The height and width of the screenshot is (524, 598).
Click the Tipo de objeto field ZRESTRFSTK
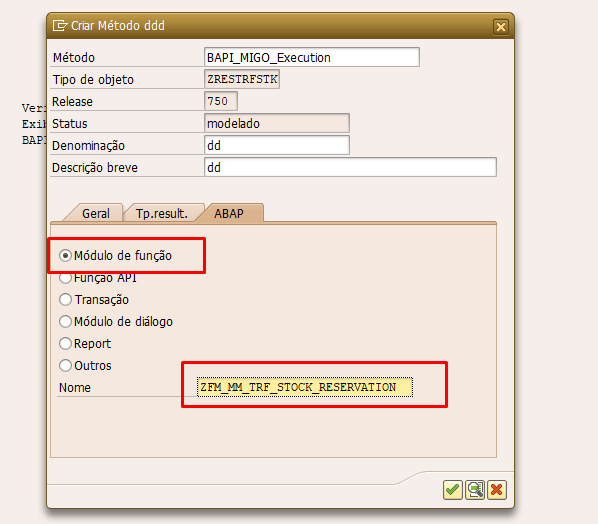pos(242,79)
